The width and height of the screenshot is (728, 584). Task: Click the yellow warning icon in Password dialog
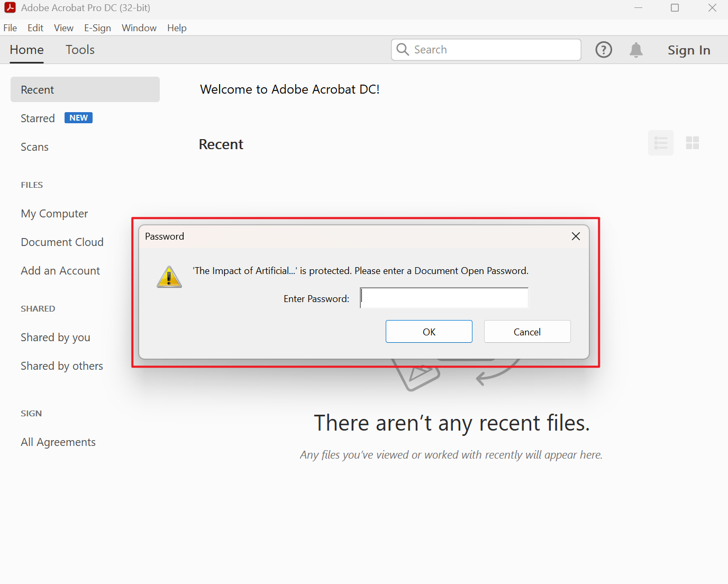click(169, 277)
